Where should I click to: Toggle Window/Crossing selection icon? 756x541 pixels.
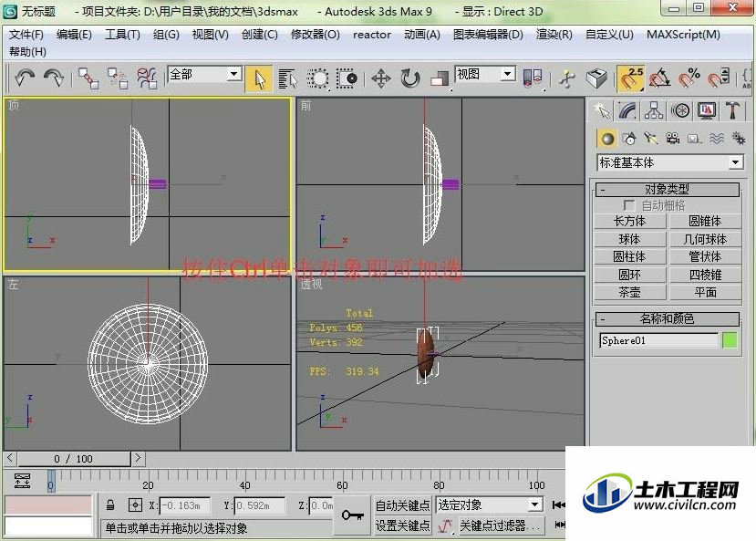347,78
